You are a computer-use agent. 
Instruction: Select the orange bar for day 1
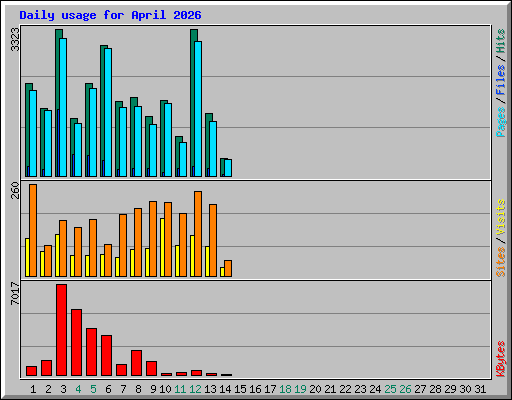click(33, 230)
